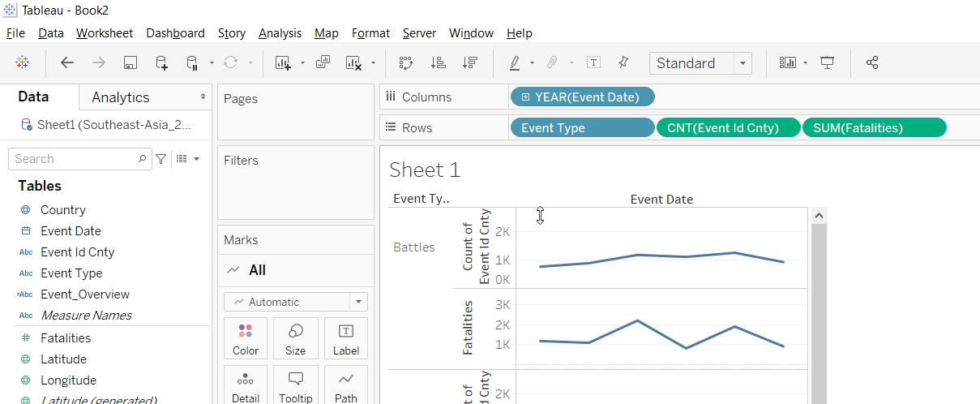Sort descending using the toolbar icon
The height and width of the screenshot is (404, 980).
[469, 63]
